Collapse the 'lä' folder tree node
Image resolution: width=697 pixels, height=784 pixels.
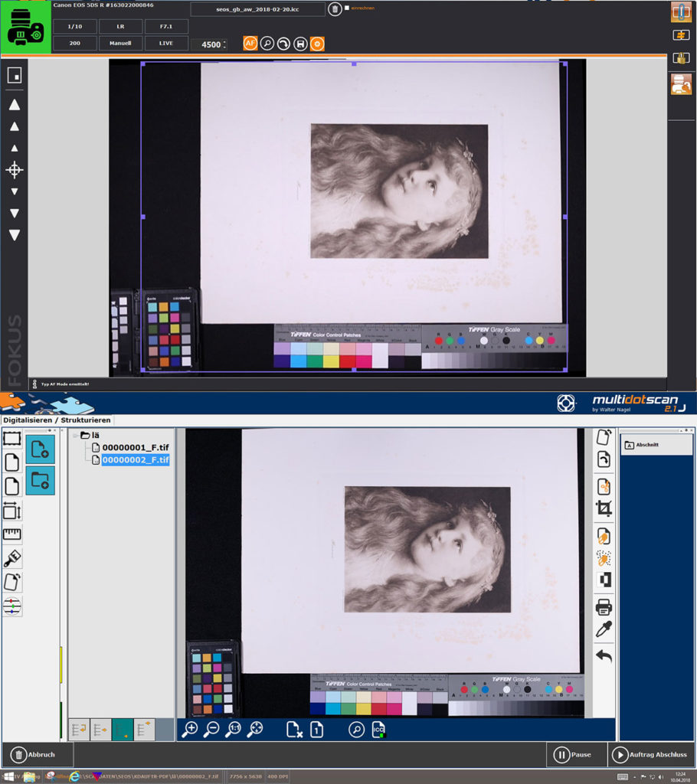[75, 435]
